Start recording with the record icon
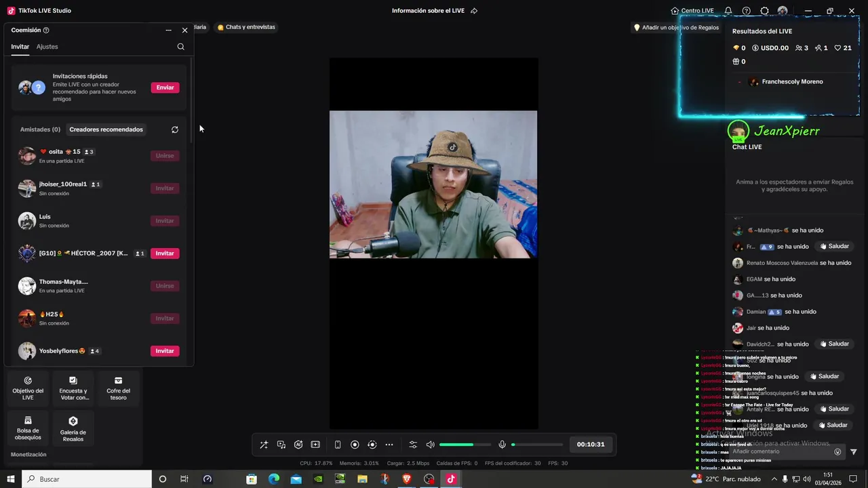 tap(355, 445)
